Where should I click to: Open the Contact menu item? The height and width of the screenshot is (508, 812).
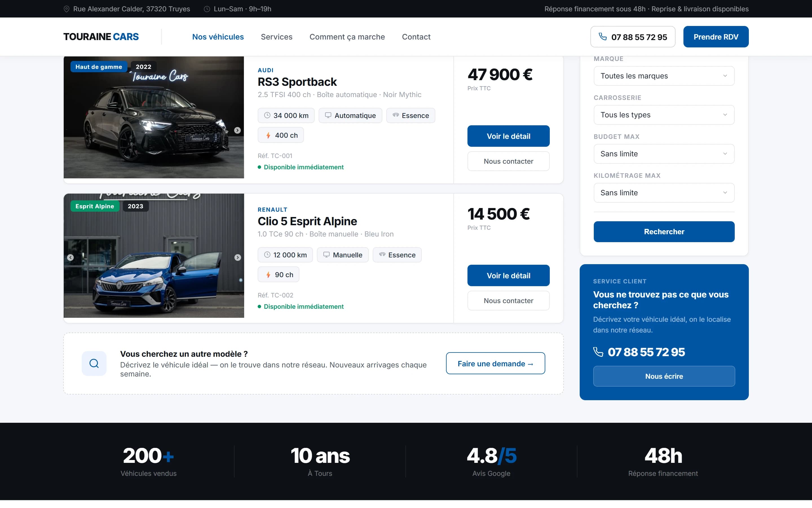[x=416, y=37]
